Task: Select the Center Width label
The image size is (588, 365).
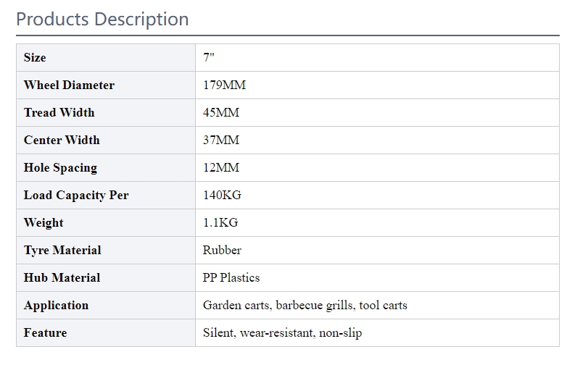Action: click(62, 140)
